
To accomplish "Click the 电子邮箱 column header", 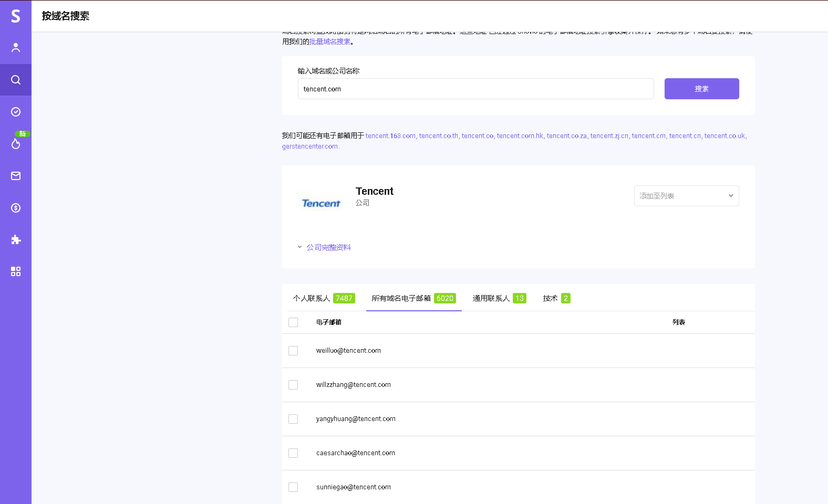I will click(329, 322).
